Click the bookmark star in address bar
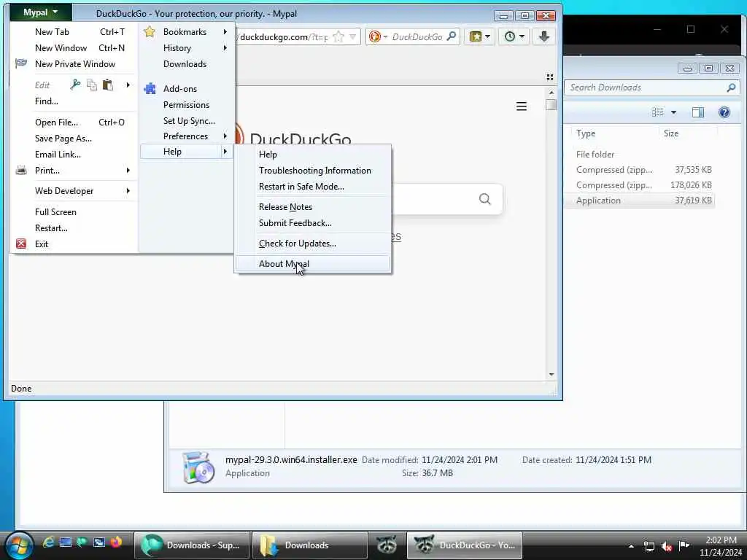This screenshot has width=747, height=560. click(338, 36)
